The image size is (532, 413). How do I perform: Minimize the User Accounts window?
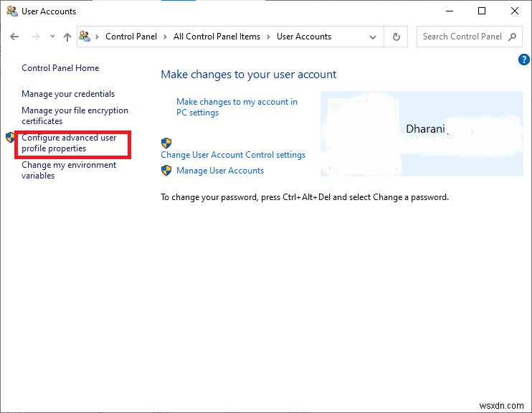coord(450,11)
